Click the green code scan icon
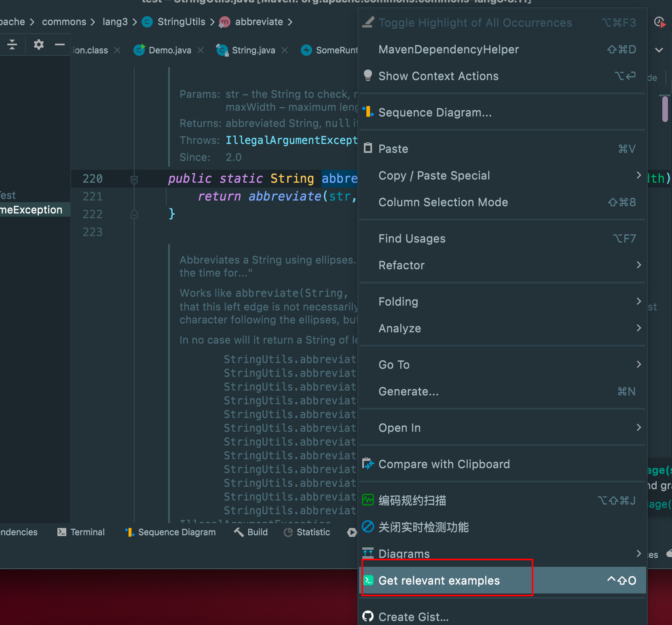This screenshot has width=672, height=625. [368, 500]
